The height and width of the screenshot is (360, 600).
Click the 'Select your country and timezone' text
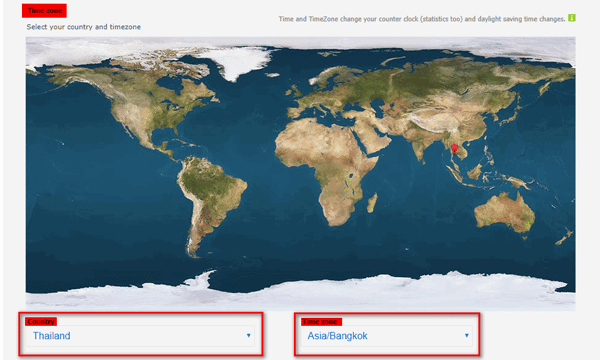83,27
